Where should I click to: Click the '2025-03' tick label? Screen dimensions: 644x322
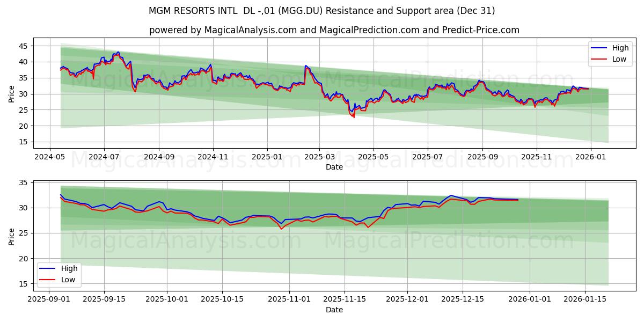(x=319, y=157)
